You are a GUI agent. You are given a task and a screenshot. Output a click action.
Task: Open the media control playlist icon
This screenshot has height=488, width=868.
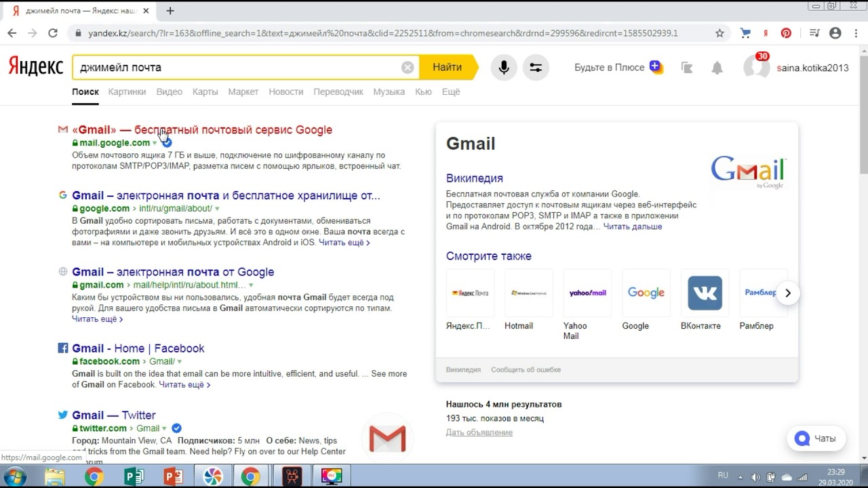(x=815, y=33)
